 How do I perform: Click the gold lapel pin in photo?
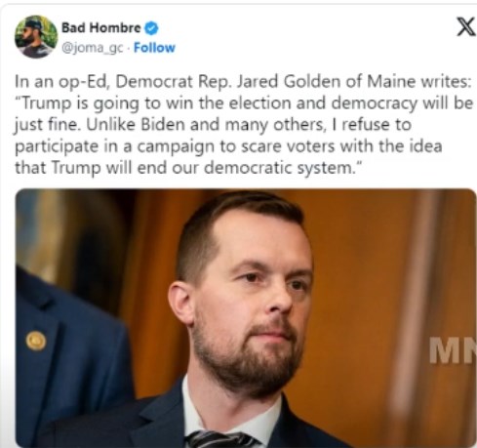tap(36, 341)
